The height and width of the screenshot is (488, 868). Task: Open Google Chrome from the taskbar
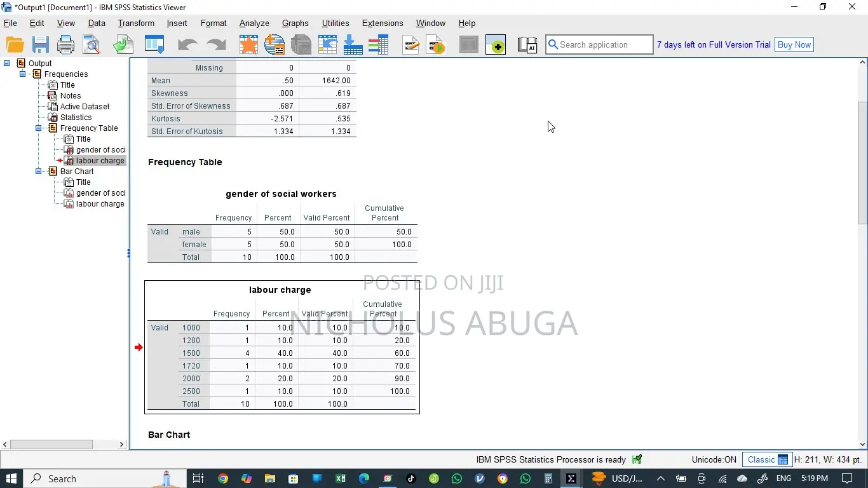pyautogui.click(x=223, y=478)
